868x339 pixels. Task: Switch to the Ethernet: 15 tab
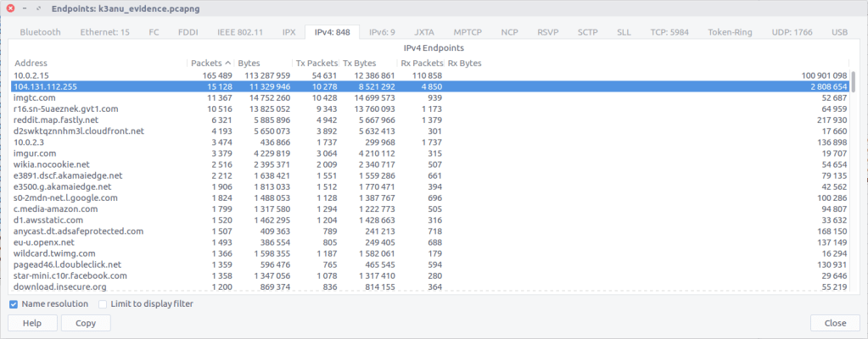pyautogui.click(x=104, y=32)
